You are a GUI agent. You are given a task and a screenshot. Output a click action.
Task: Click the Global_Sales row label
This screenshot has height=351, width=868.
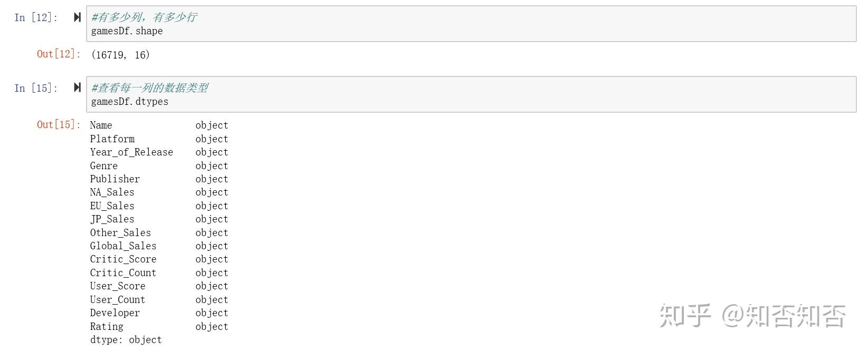pyautogui.click(x=123, y=246)
